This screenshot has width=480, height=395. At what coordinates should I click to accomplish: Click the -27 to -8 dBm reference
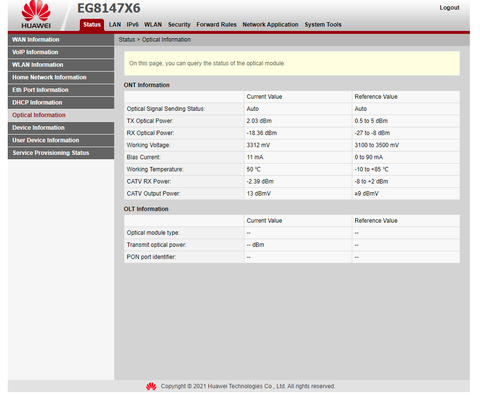(372, 133)
